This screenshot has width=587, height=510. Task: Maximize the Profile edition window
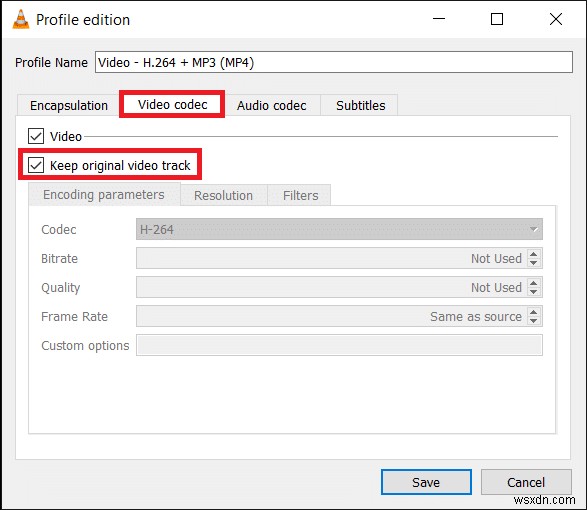(497, 19)
